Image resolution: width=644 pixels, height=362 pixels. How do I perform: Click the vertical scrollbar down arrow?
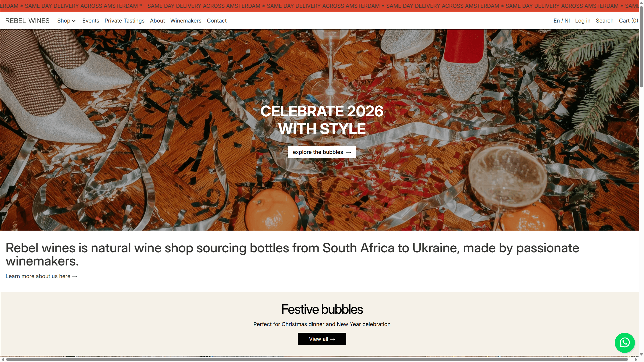641,354
